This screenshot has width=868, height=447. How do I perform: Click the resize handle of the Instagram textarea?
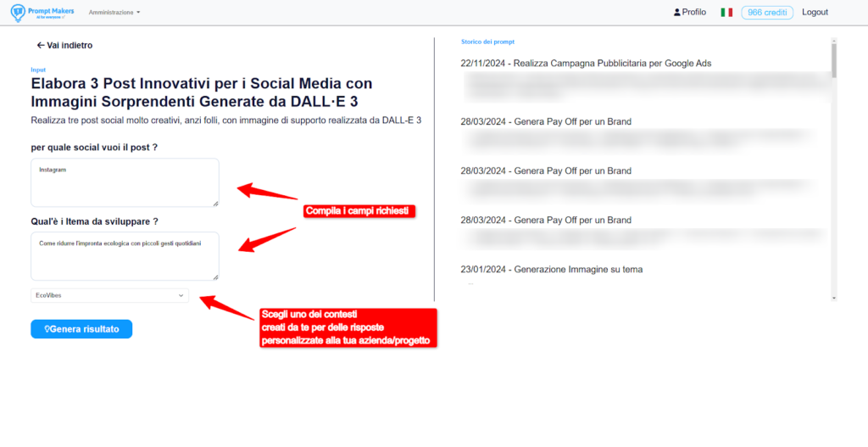[x=215, y=204]
